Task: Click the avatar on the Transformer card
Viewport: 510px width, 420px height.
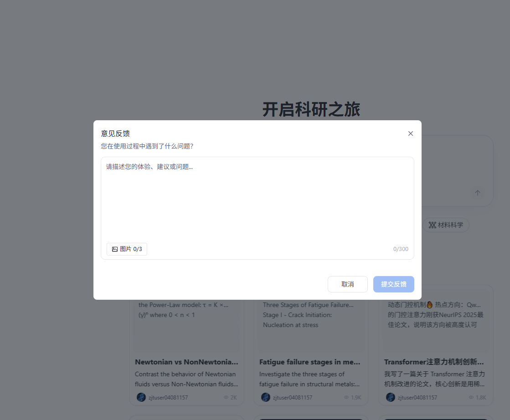Action: [390, 397]
